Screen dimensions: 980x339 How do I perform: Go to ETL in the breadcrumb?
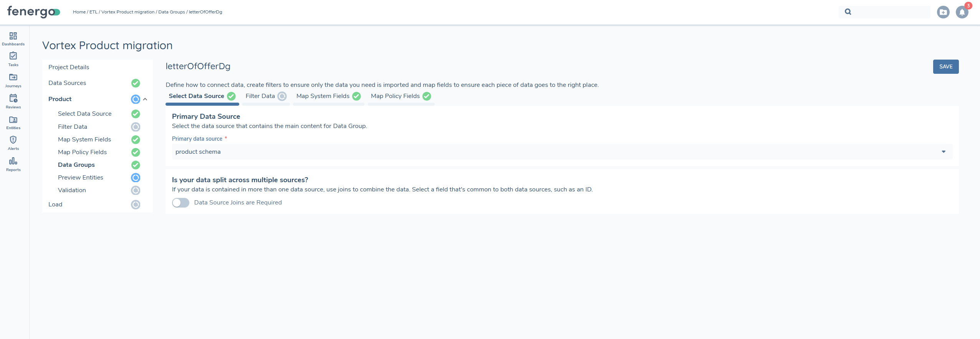tap(93, 12)
